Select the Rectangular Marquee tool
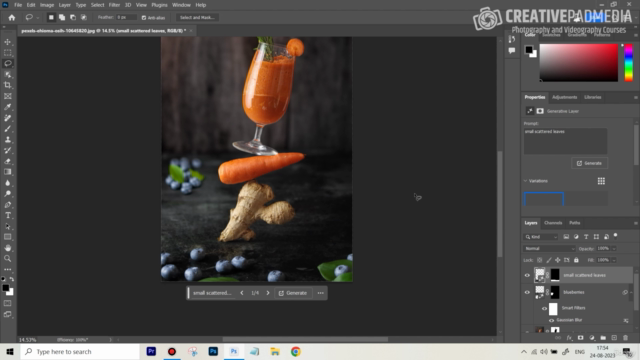The width and height of the screenshot is (640, 360). 7,53
